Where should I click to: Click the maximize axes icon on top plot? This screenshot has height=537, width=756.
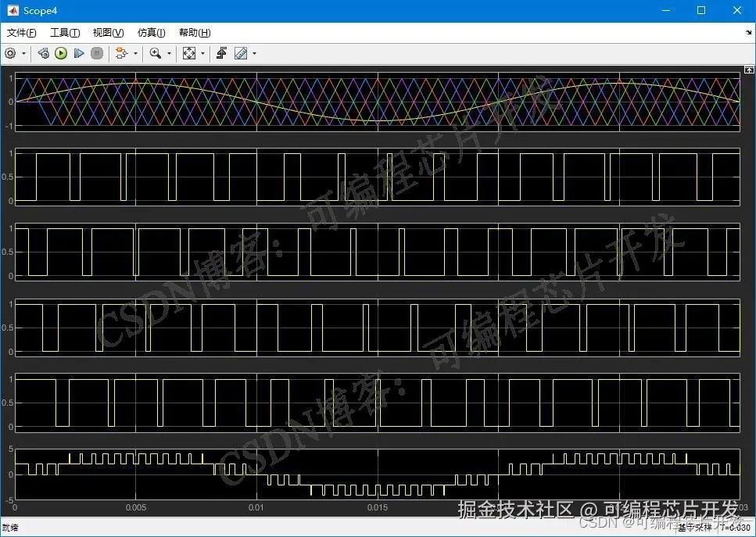pos(749,70)
